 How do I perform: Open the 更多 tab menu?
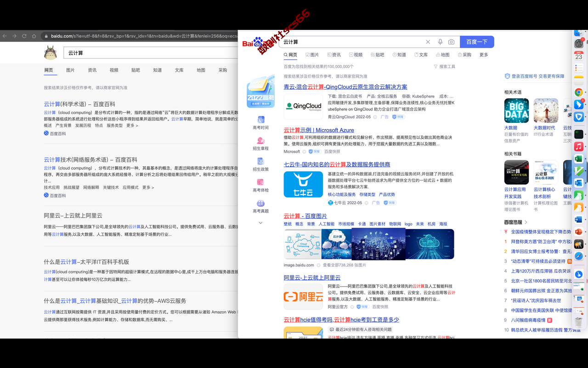(x=484, y=55)
